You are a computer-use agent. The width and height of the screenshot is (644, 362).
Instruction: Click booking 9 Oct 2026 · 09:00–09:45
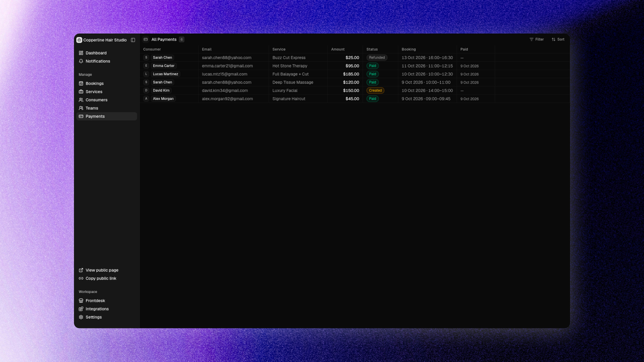426,99
